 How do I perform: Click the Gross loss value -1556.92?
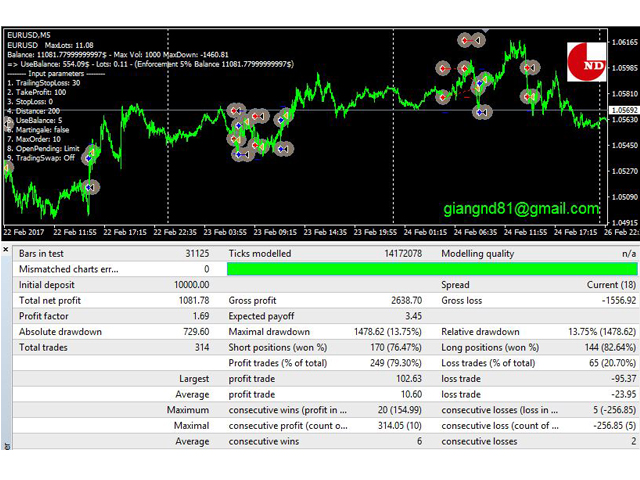tap(619, 300)
